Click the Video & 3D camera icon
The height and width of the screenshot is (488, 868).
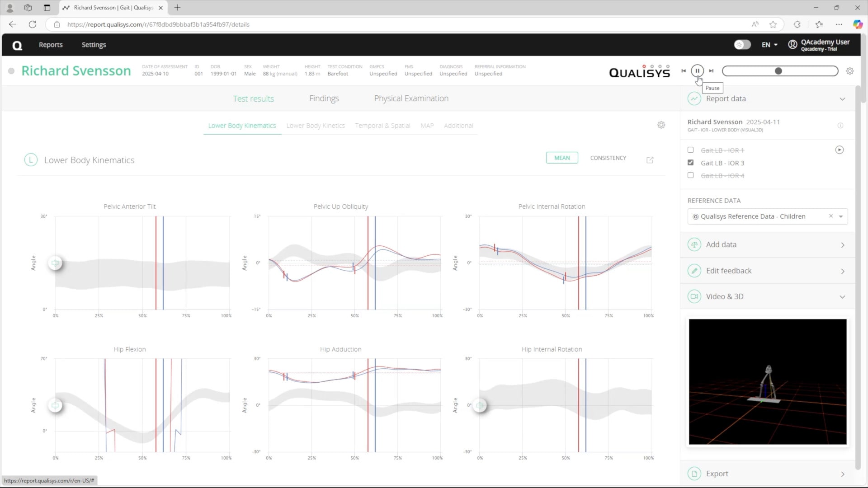pyautogui.click(x=694, y=296)
